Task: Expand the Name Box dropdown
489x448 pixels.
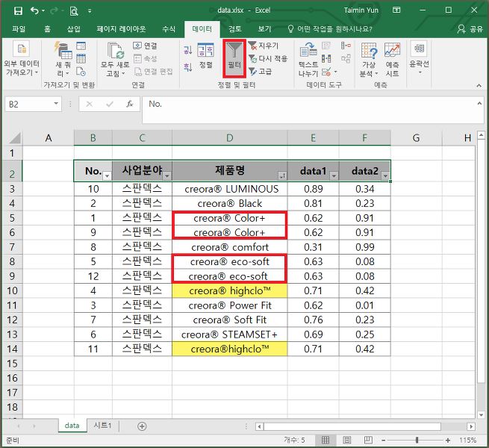Action: coord(56,103)
